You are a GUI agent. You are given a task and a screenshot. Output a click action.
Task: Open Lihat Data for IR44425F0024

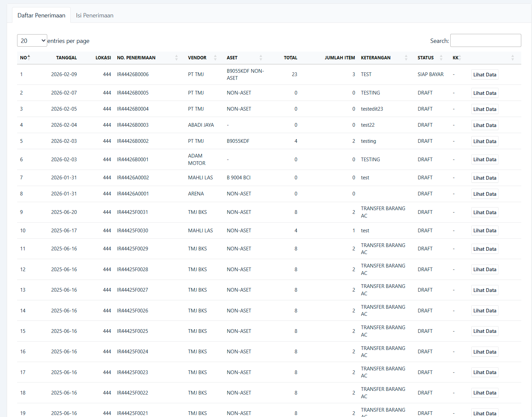(x=484, y=352)
